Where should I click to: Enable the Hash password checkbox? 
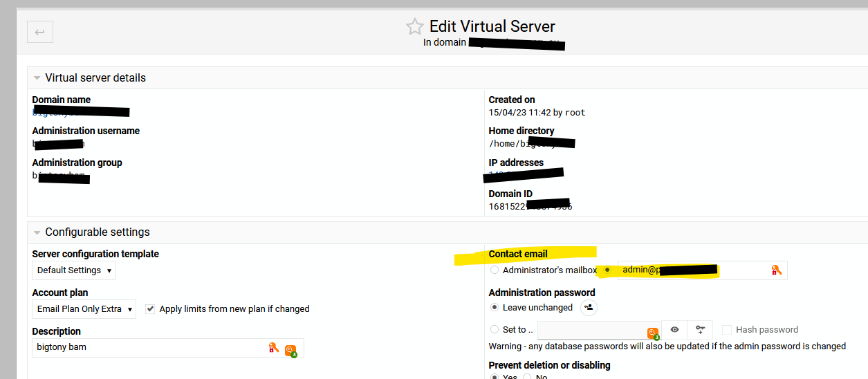tap(727, 330)
